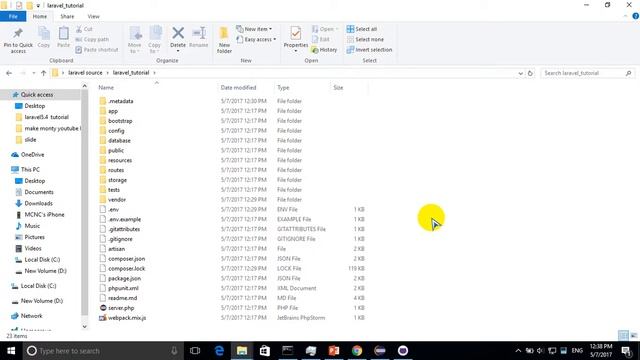Open the Help question mark icon
Screen dimensions: 640x360
[636, 16]
